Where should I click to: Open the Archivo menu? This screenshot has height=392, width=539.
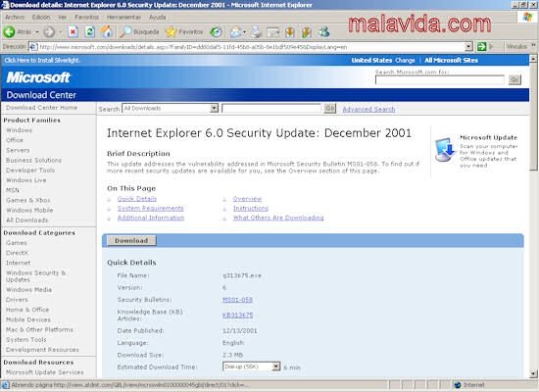(x=15, y=17)
